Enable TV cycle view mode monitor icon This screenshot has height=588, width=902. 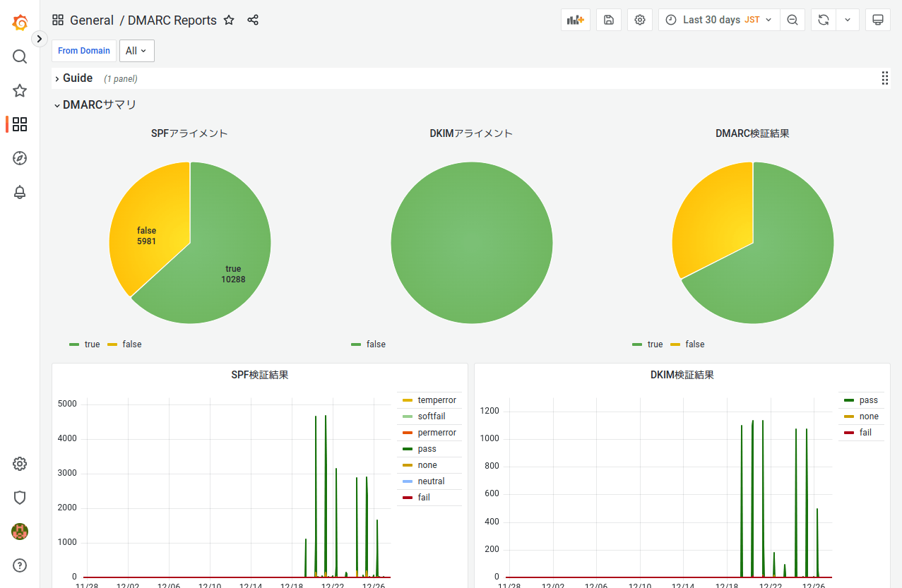point(877,20)
